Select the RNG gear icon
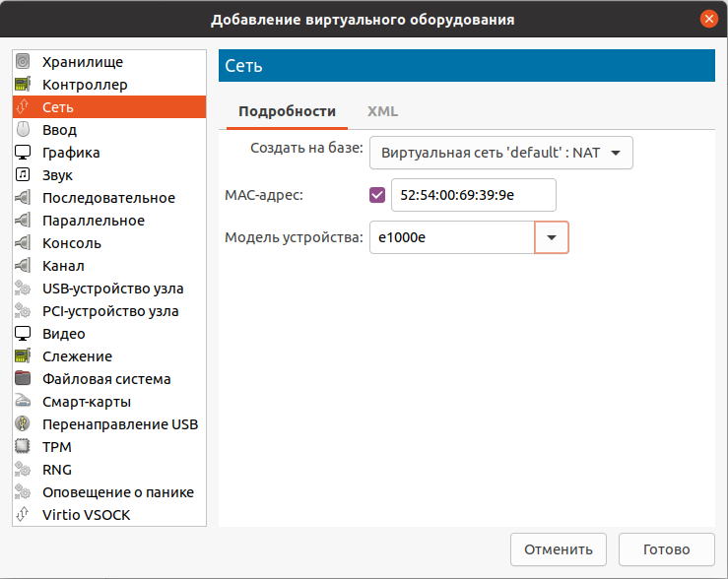Screen dimensions: 728x579 click(23, 470)
